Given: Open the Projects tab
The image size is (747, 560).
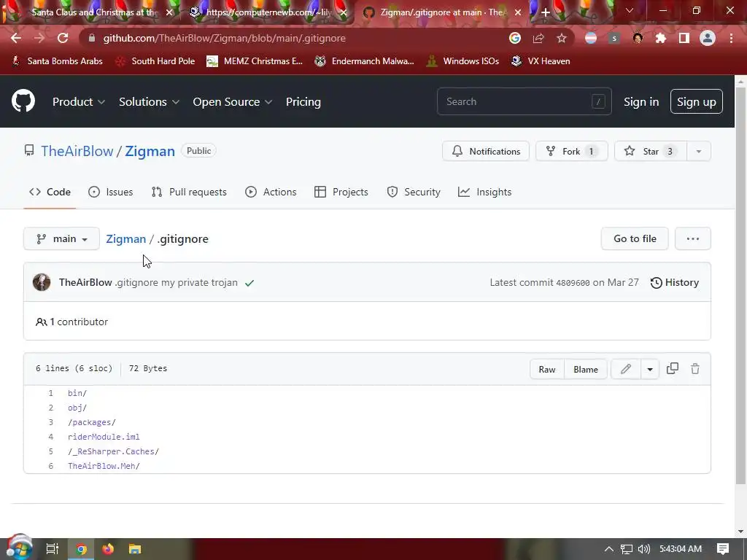Looking at the screenshot, I should (x=341, y=192).
